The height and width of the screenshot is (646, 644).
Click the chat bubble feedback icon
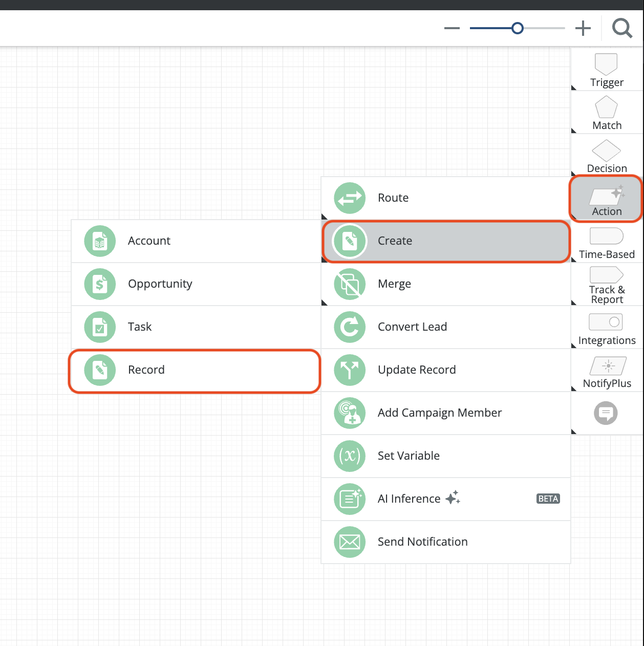coord(606,413)
